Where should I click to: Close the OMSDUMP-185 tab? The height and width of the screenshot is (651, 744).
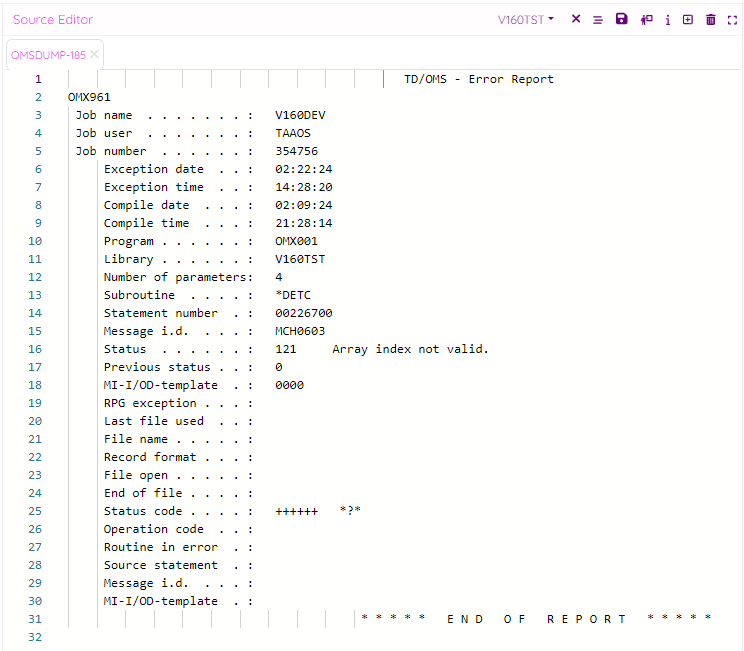(x=95, y=55)
